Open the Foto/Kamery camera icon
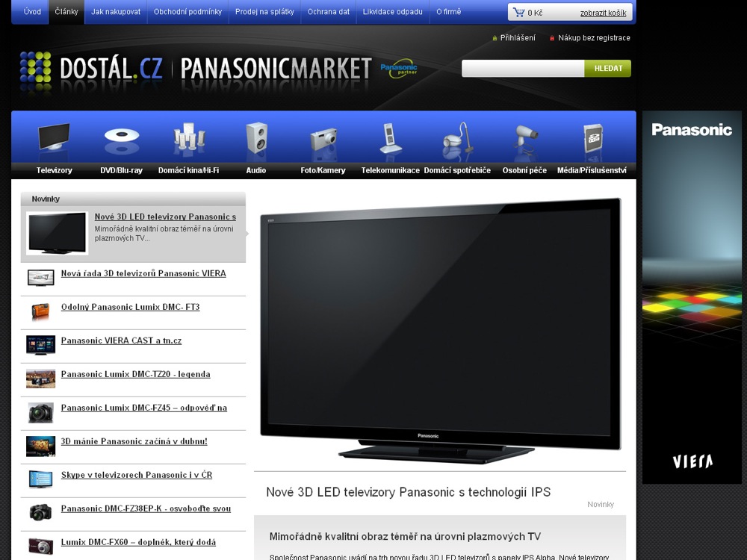The image size is (747, 560). coord(323,140)
